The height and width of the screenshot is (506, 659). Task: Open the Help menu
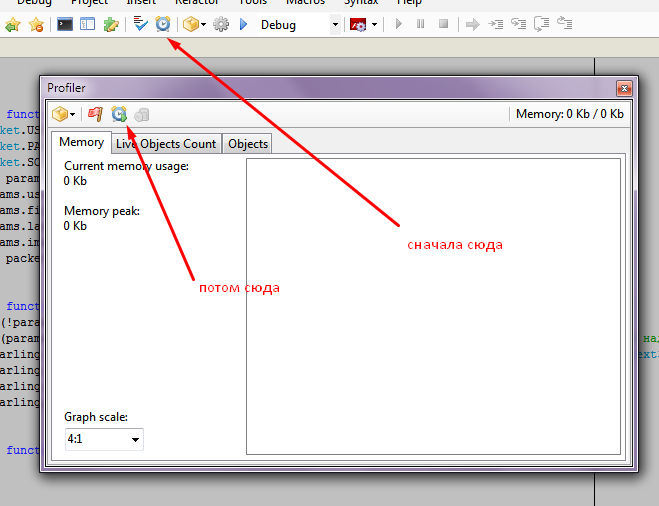coord(409,2)
